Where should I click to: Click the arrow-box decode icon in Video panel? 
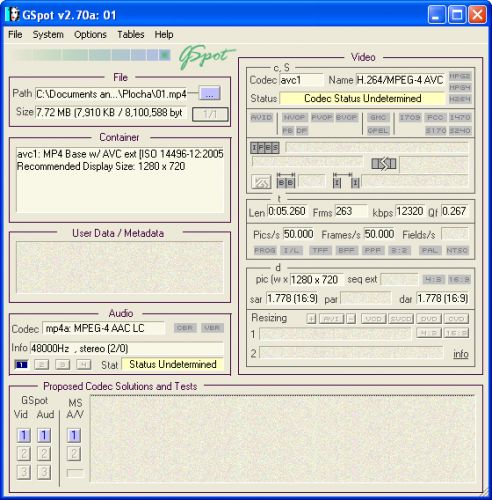pos(384,164)
